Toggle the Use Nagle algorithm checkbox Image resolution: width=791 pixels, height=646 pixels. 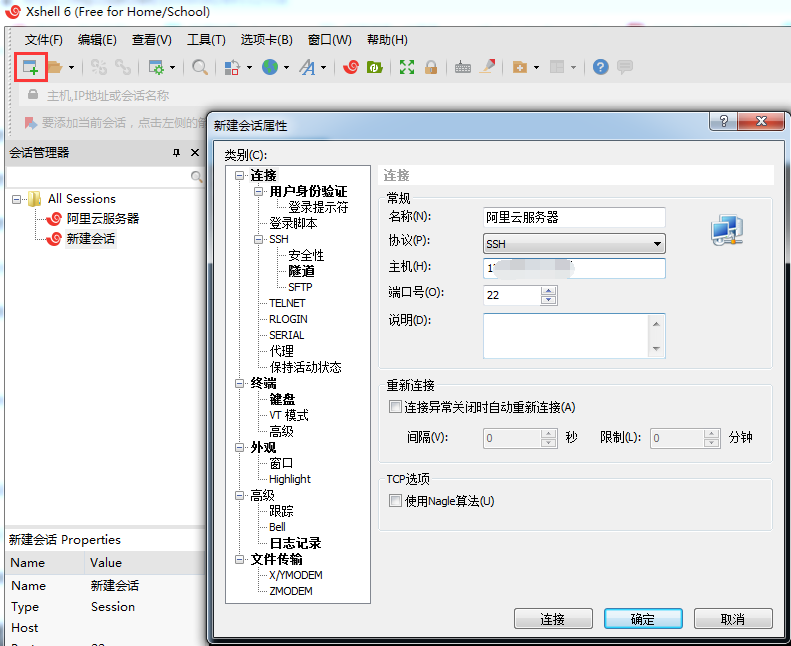pyautogui.click(x=395, y=500)
